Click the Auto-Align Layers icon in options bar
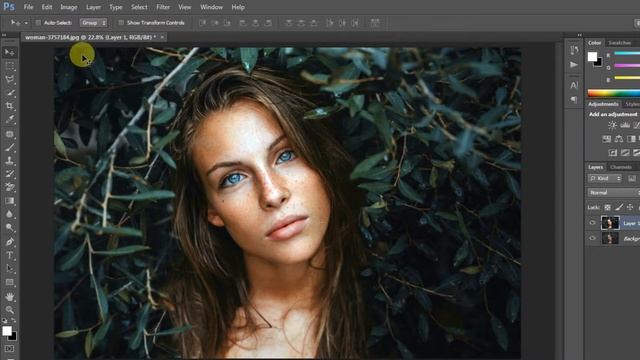The height and width of the screenshot is (360, 640). (375, 23)
